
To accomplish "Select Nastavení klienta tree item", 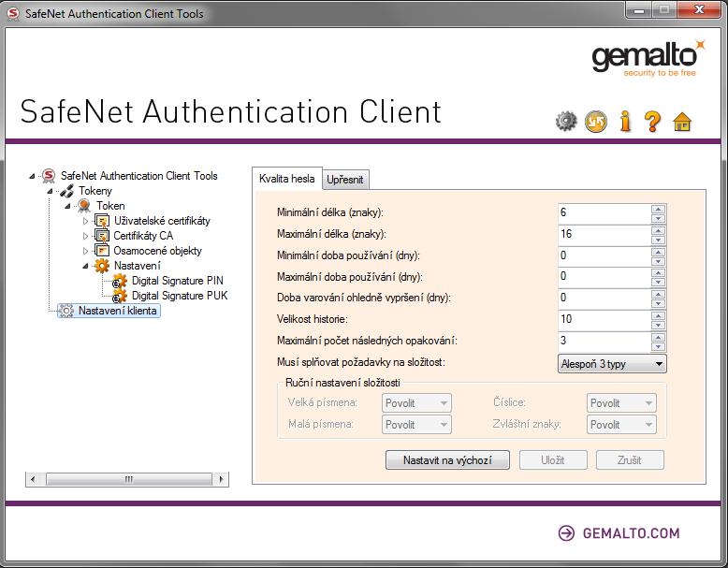I will coord(118,311).
